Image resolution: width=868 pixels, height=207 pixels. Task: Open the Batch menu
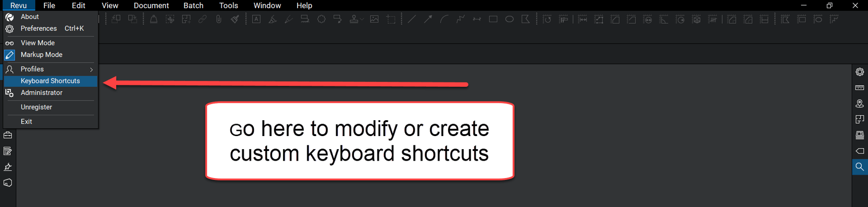193,5
